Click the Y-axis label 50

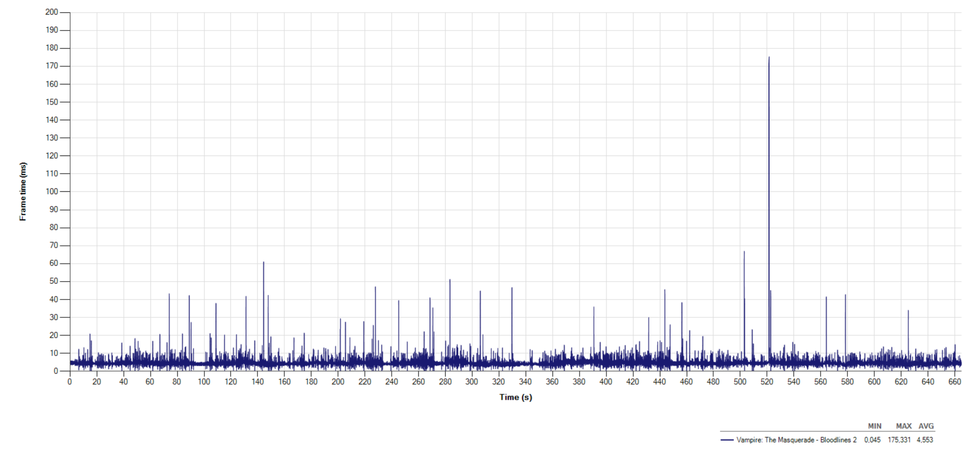click(54, 281)
